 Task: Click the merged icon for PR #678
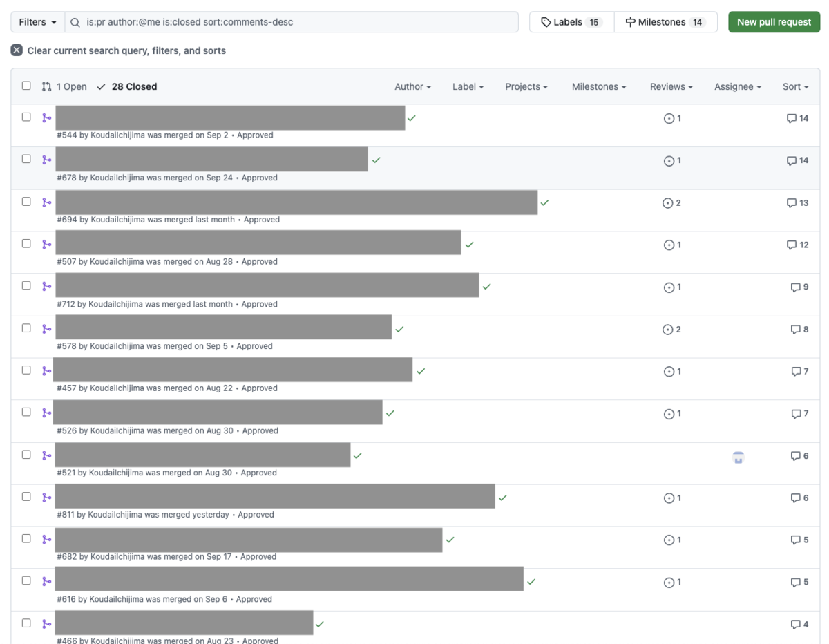46,160
